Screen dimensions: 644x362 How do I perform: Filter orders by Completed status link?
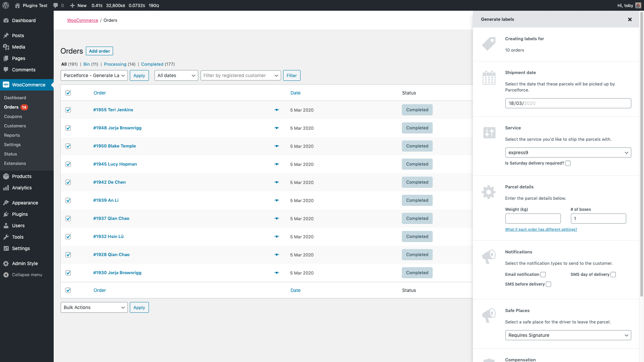(x=152, y=64)
